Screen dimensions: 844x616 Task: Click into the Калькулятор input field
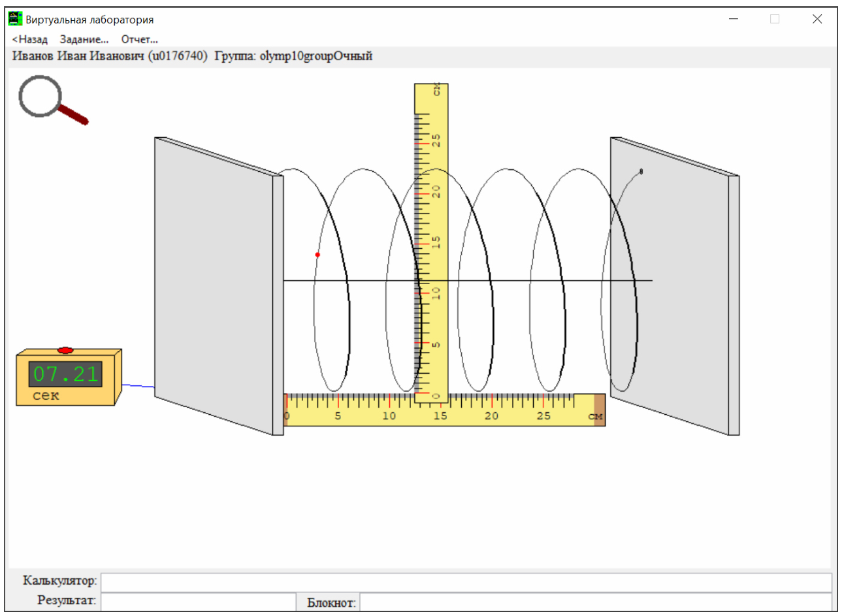point(466,581)
